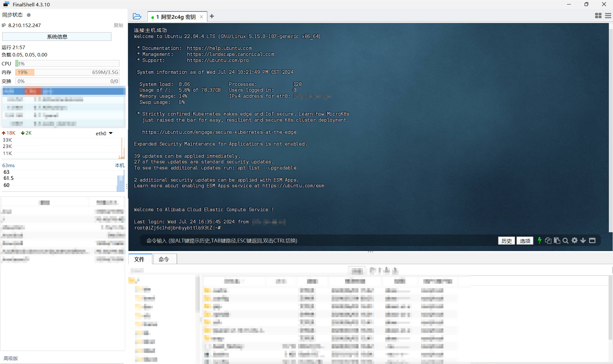The image size is (613, 364).
Task: Switch to the 命令 tab
Action: [x=164, y=259]
